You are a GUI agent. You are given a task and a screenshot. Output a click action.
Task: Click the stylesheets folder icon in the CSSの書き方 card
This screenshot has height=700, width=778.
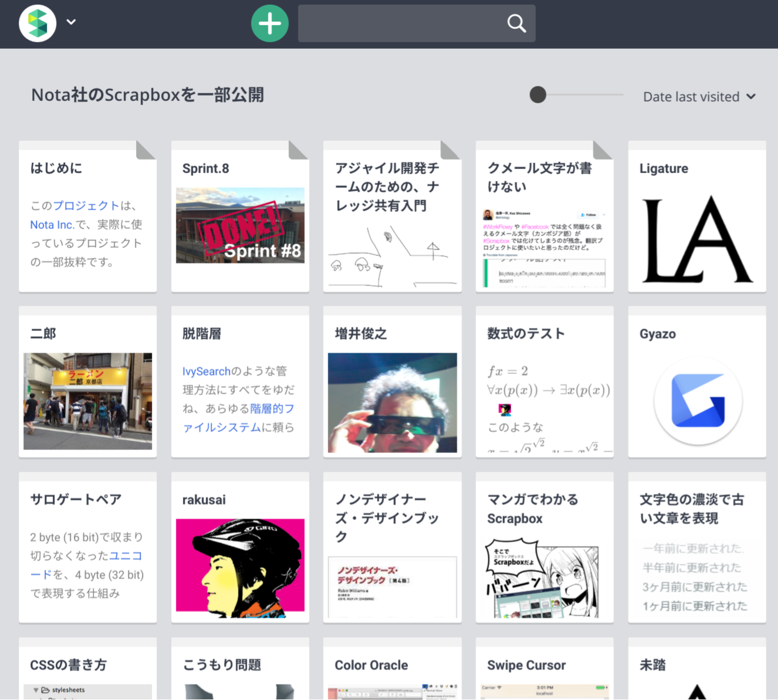coord(45,690)
